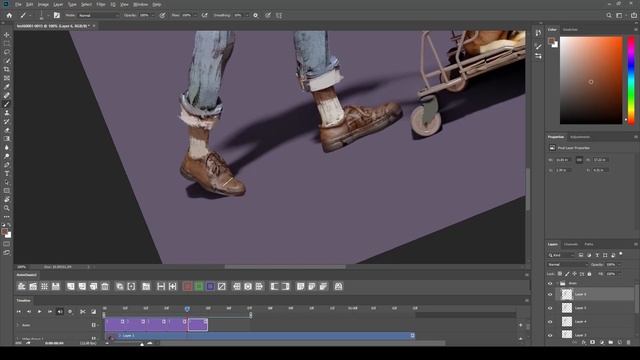Switch to the Paths tab
This screenshot has height=360, width=640.
pos(589,244)
